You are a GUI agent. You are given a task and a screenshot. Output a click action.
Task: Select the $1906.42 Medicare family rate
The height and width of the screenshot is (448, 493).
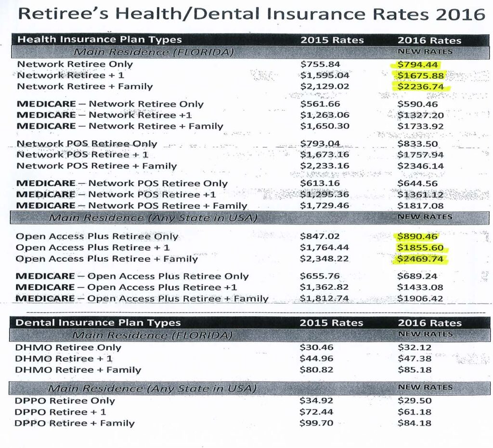(x=420, y=298)
